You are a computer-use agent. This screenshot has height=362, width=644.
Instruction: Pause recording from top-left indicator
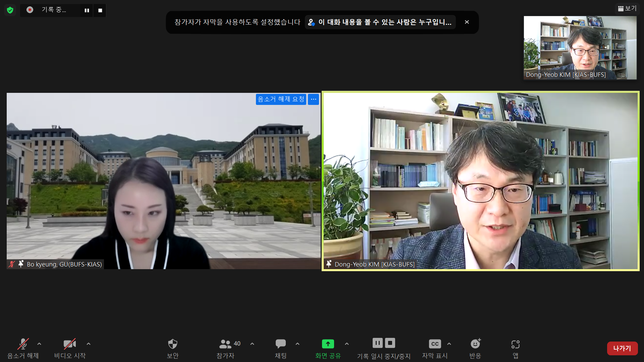tap(87, 10)
